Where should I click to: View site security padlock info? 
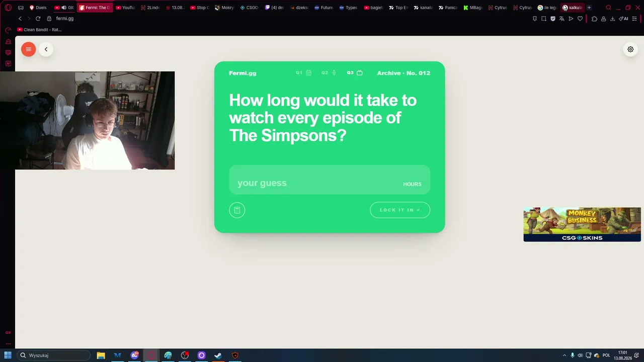pos(49,19)
